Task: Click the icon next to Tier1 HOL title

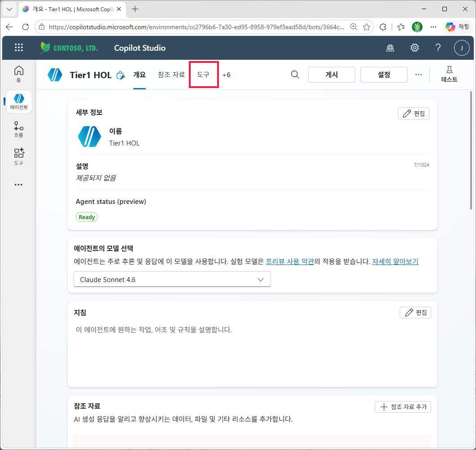Action: click(121, 75)
